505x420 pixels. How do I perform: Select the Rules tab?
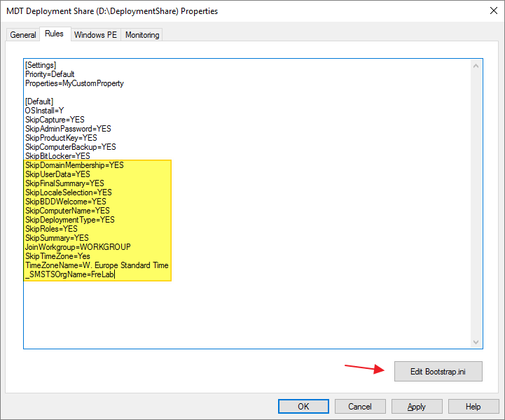click(54, 34)
